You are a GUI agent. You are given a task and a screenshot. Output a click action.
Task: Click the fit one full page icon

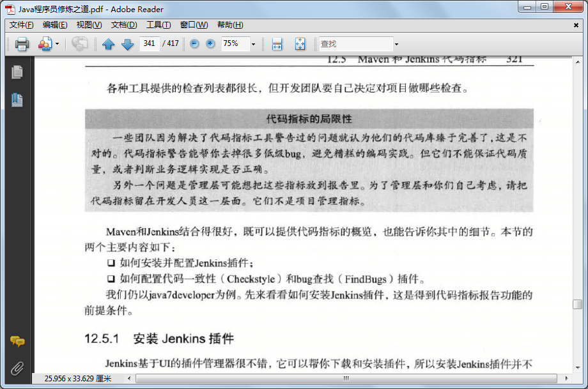(300, 44)
